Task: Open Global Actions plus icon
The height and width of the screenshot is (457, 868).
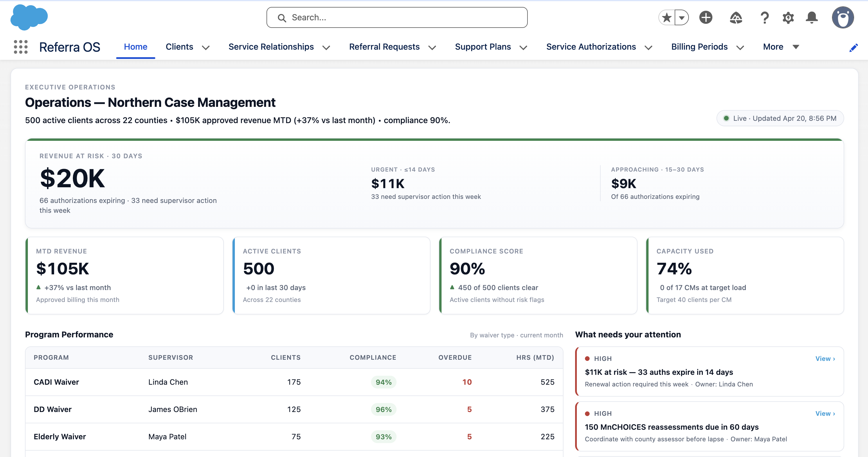Action: [706, 17]
